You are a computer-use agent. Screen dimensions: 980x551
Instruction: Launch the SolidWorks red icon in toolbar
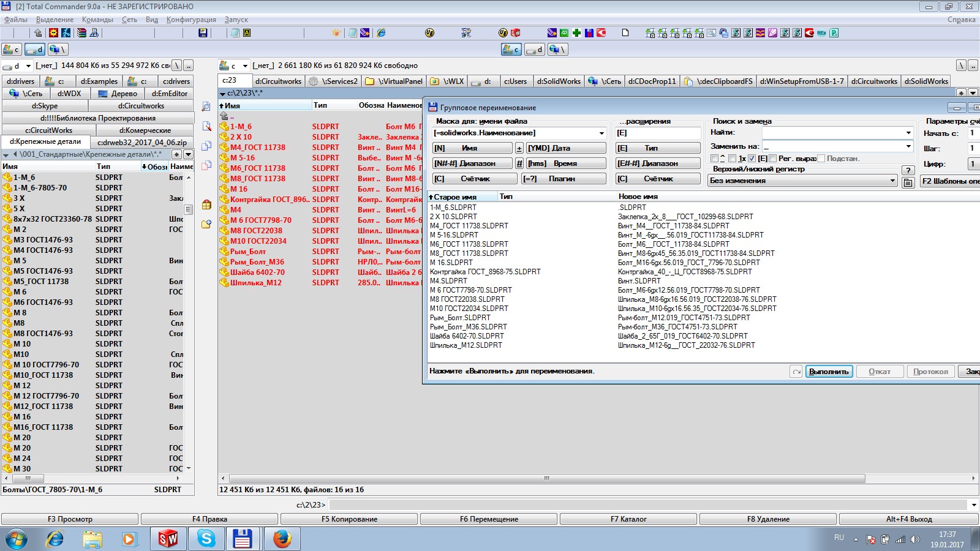[515, 33]
